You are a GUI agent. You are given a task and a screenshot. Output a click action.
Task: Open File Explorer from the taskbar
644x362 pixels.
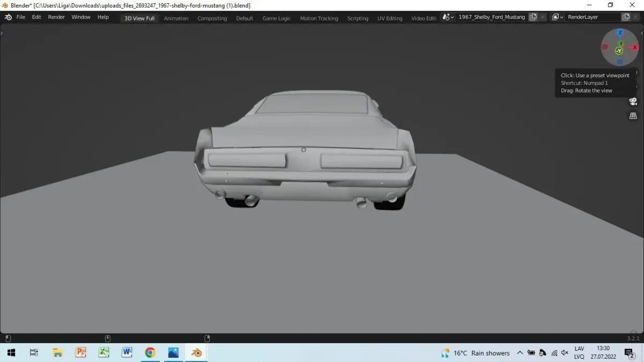click(57, 353)
